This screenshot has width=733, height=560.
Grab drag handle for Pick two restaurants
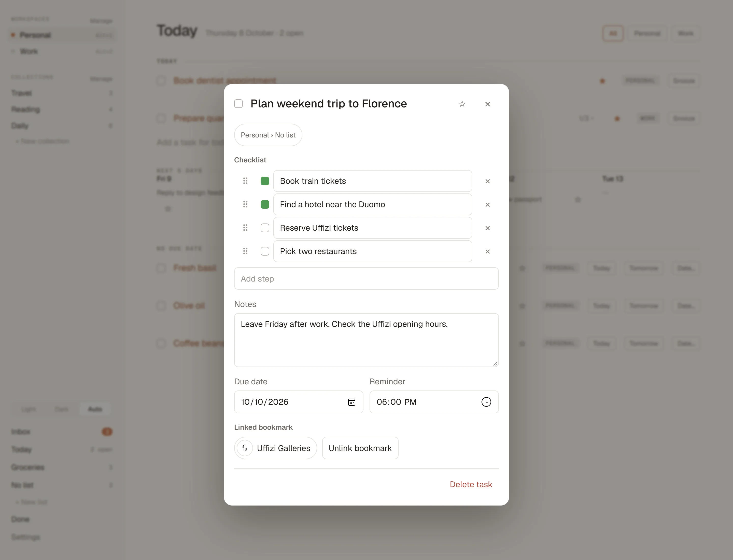click(245, 251)
